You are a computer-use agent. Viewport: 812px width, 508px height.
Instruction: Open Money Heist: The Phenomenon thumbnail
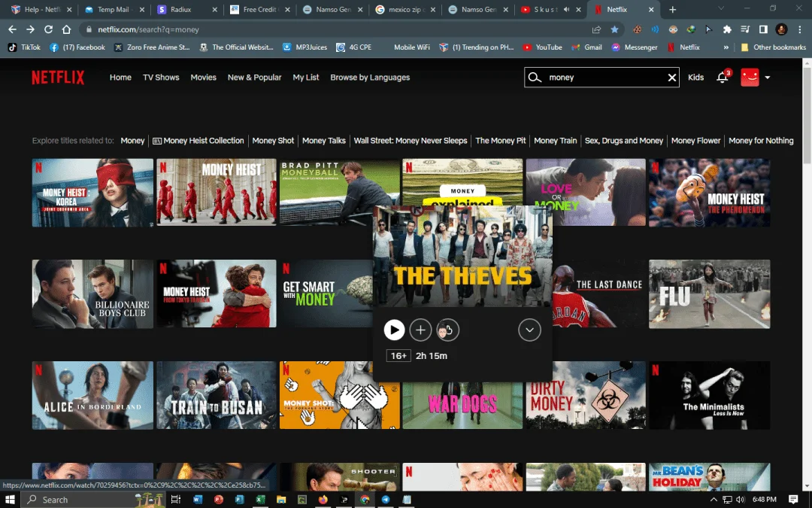[710, 193]
